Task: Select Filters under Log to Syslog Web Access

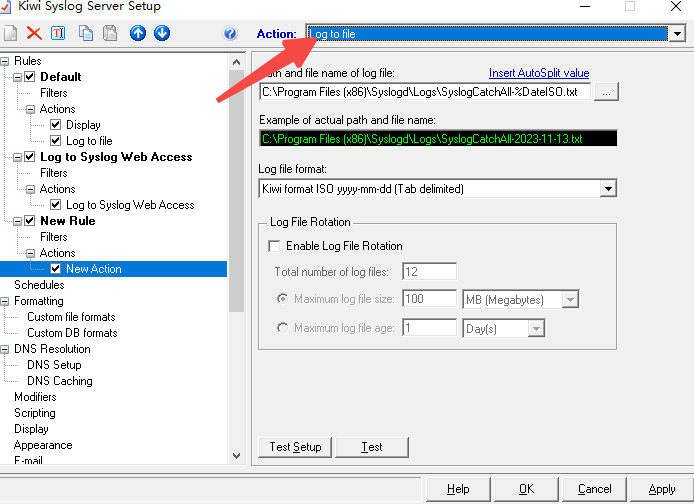Action: click(54, 173)
